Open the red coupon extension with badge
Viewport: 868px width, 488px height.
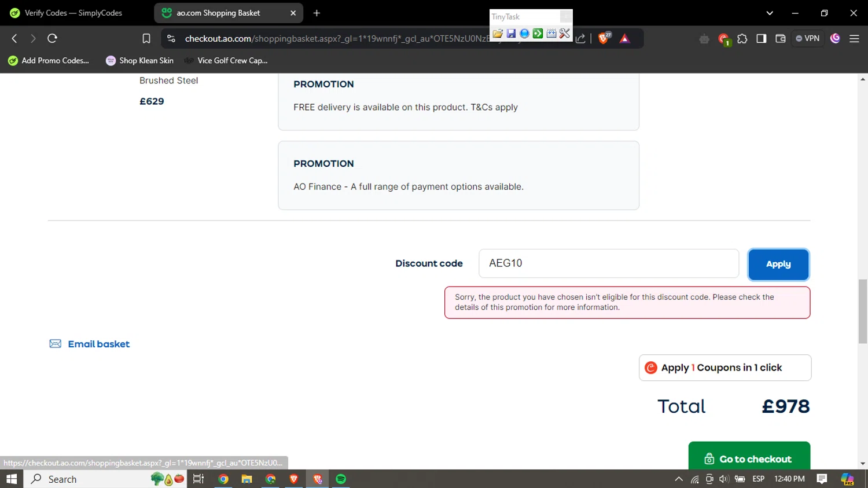[723, 39]
